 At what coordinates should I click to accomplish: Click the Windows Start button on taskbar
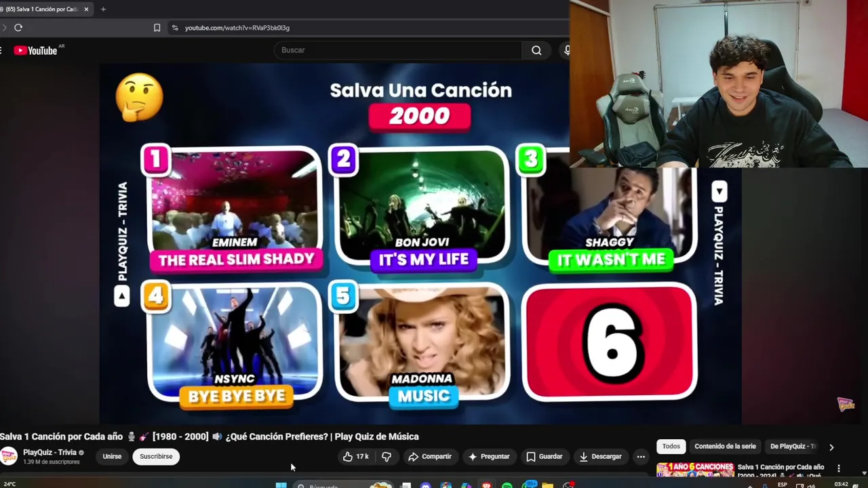coord(281,485)
